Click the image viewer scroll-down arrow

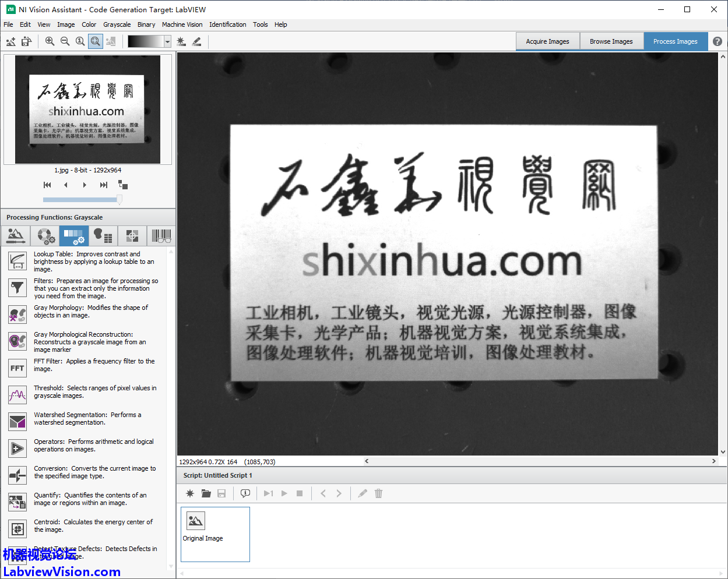[723, 452]
